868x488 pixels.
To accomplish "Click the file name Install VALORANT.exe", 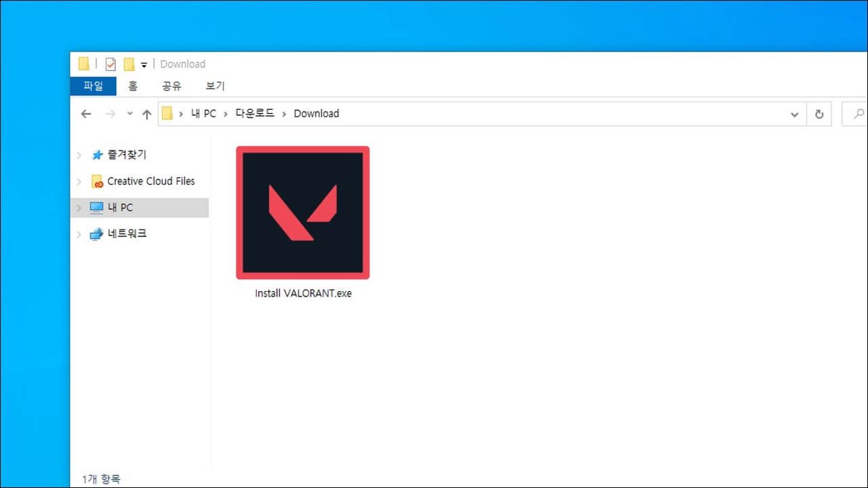I will [x=303, y=294].
